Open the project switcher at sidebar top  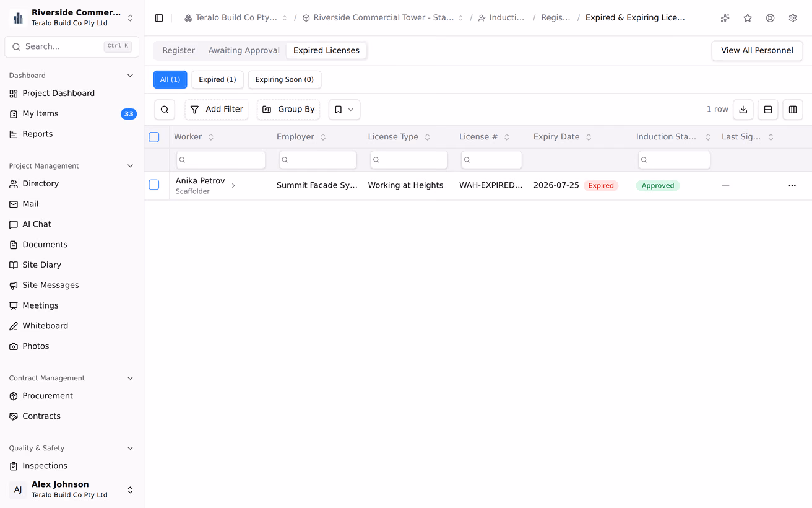[x=72, y=18]
